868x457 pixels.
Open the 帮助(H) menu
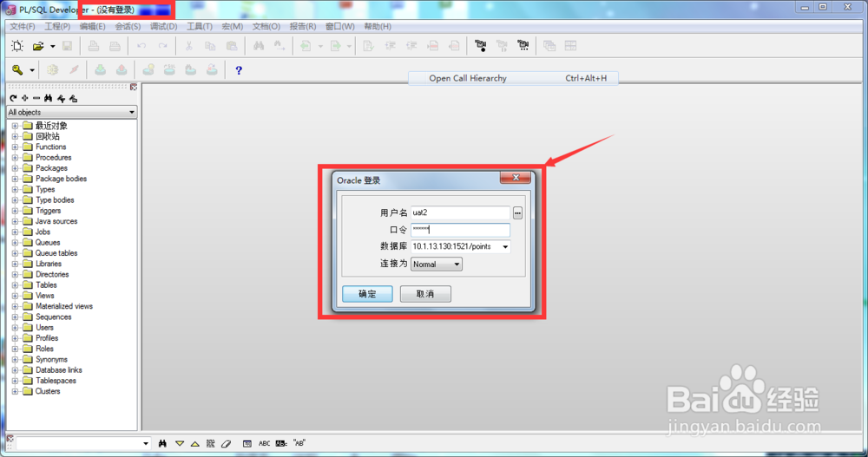[x=378, y=27]
